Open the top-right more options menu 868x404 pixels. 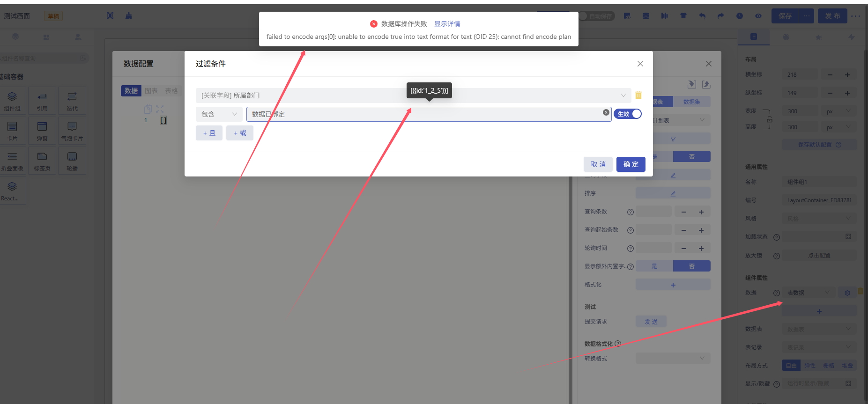pos(855,16)
